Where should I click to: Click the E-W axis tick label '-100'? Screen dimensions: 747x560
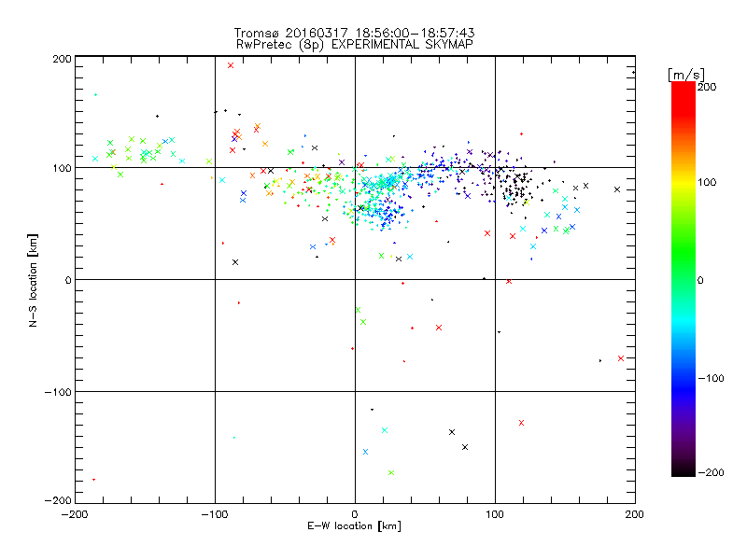pyautogui.click(x=215, y=514)
